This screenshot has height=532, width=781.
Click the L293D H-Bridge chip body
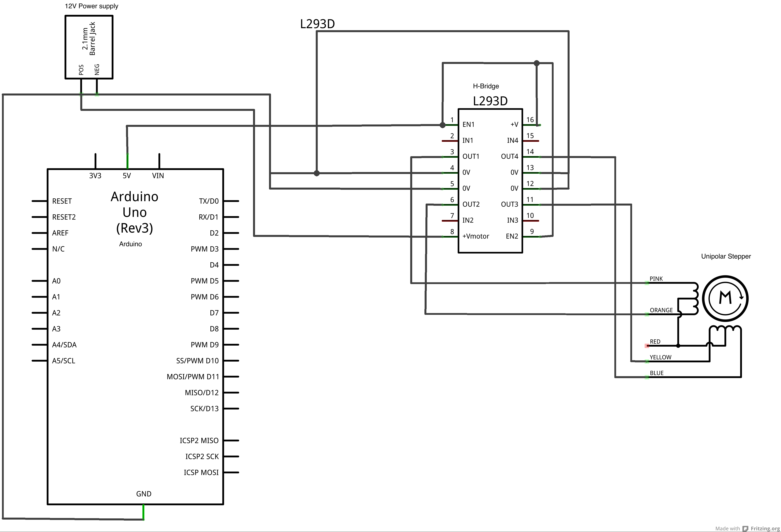point(490,181)
